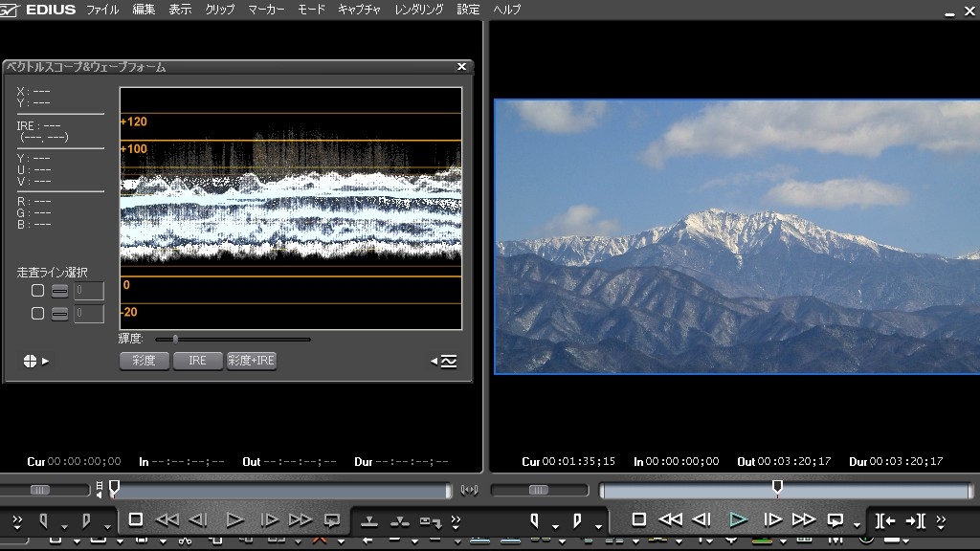Click fast forward in the left player
This screenshot has width=980, height=551.
(301, 519)
